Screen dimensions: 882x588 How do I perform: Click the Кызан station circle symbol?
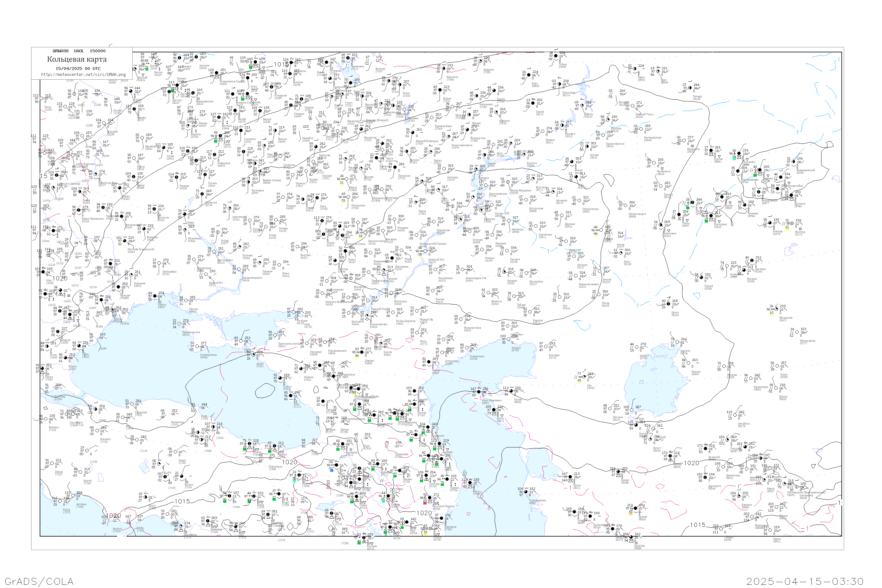tap(511, 391)
